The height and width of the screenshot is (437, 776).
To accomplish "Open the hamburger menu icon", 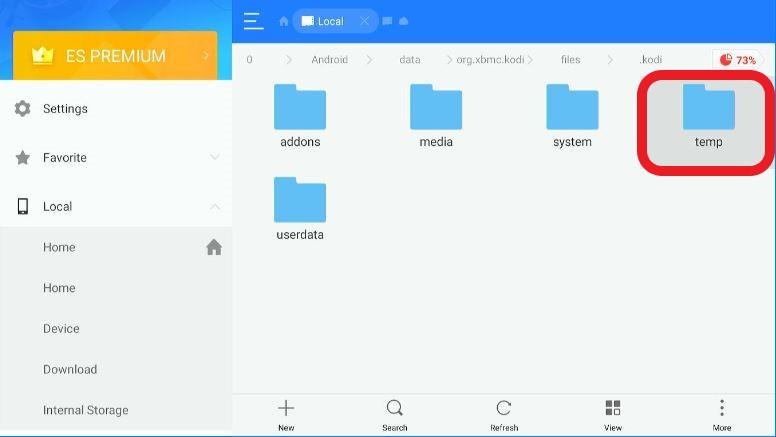I will click(x=253, y=21).
